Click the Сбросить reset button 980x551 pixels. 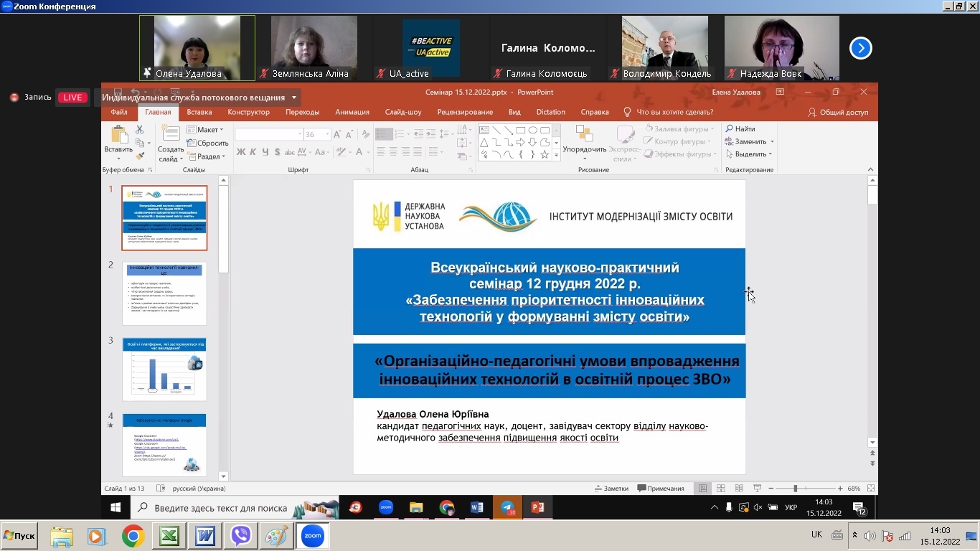[207, 143]
